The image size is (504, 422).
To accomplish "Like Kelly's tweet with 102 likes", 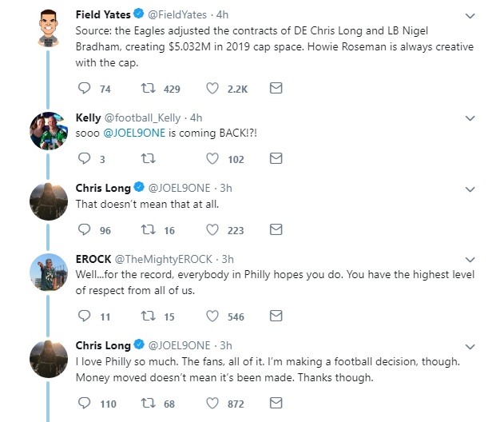I will [214, 159].
